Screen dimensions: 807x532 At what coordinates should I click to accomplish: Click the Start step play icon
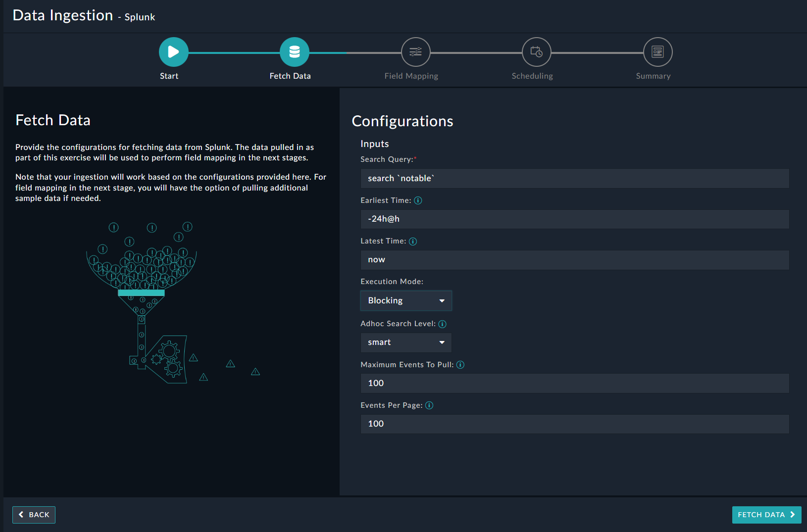point(173,52)
